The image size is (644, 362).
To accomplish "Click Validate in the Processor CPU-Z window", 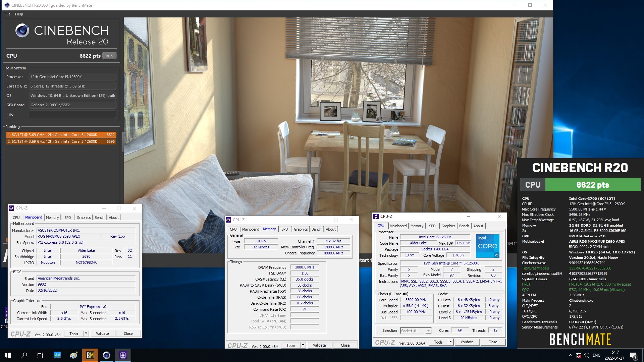I will [x=467, y=342].
